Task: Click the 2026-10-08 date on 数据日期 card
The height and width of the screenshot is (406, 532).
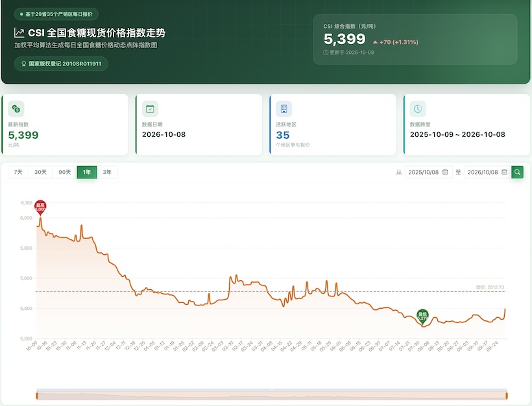Action: coord(164,135)
